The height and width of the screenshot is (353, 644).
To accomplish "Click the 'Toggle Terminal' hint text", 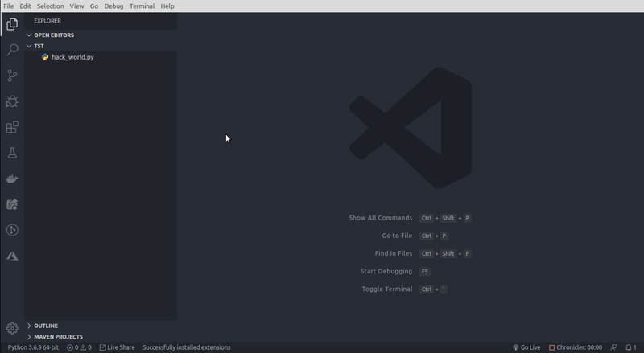I will click(x=387, y=289).
